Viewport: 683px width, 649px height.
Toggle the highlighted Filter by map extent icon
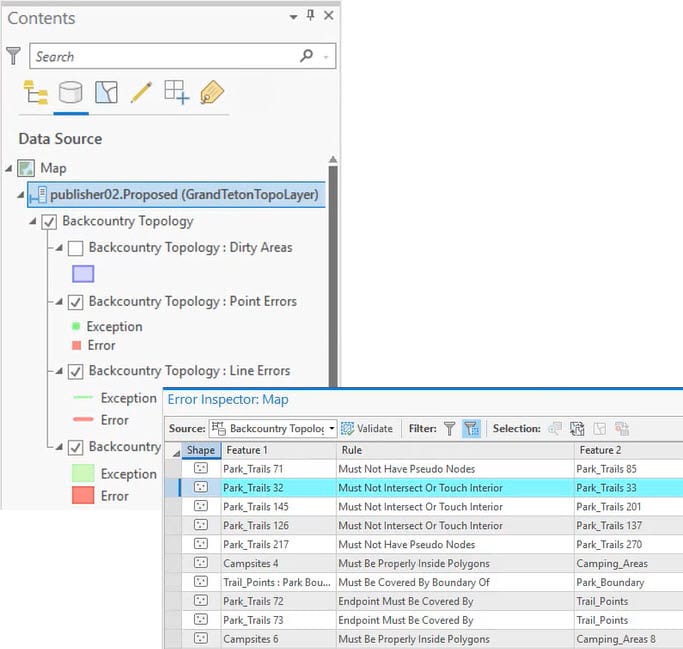click(x=471, y=429)
